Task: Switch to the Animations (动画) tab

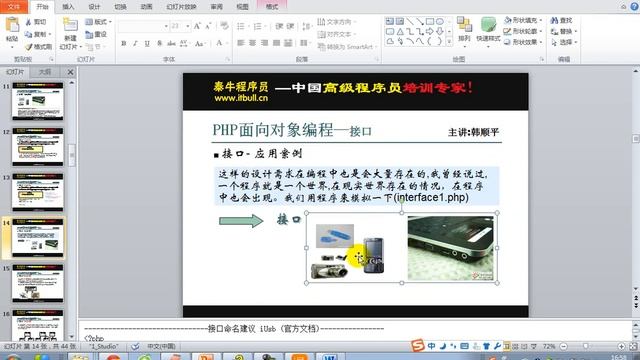Action: pos(146,7)
